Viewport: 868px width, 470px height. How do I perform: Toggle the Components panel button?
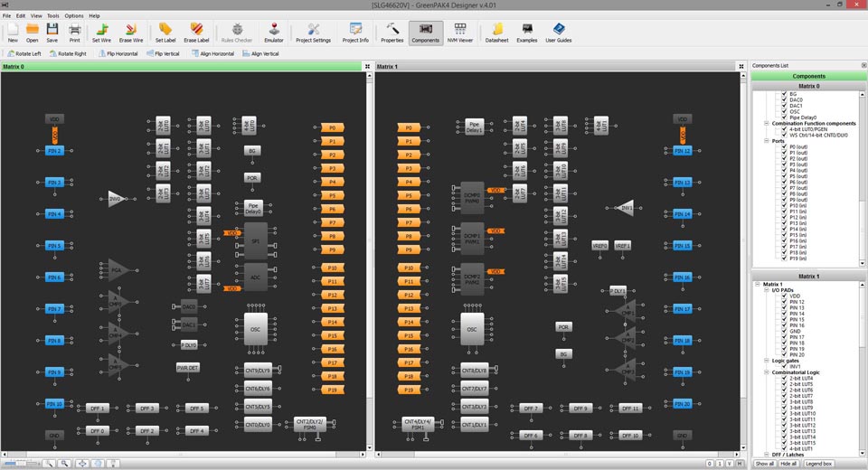426,33
